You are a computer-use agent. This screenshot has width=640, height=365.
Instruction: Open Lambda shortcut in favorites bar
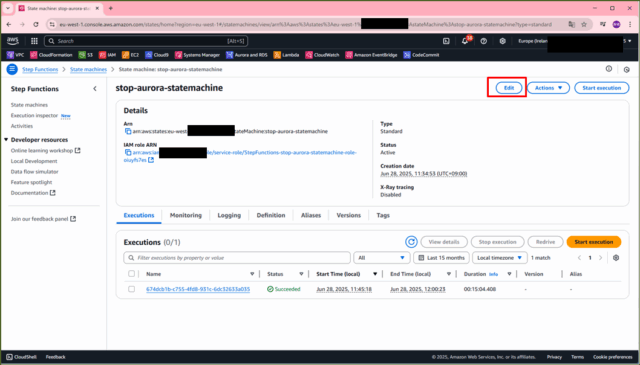pos(287,55)
